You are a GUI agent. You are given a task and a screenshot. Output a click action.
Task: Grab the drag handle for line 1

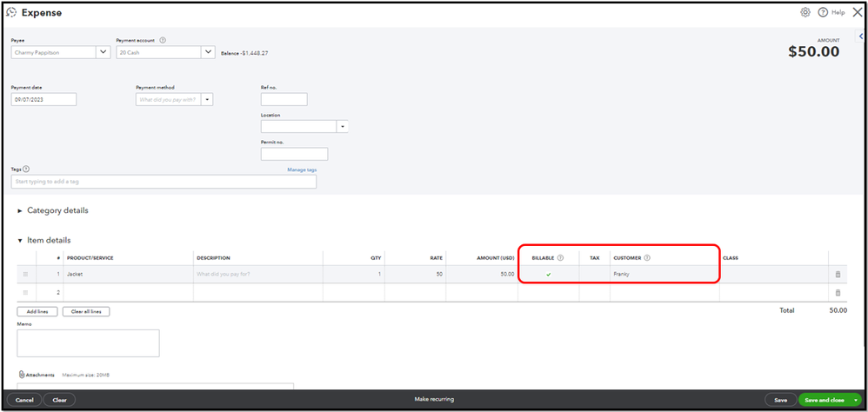pyautogui.click(x=25, y=275)
